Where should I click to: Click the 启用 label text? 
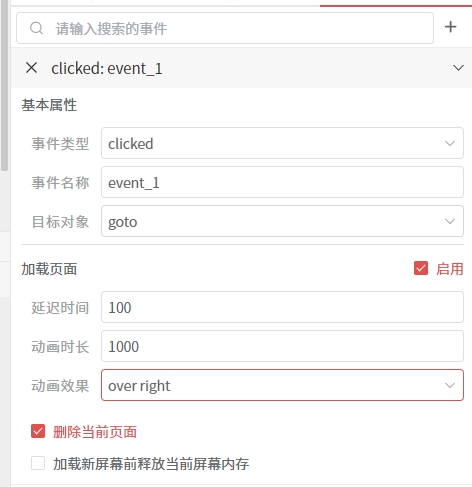pyautogui.click(x=450, y=269)
